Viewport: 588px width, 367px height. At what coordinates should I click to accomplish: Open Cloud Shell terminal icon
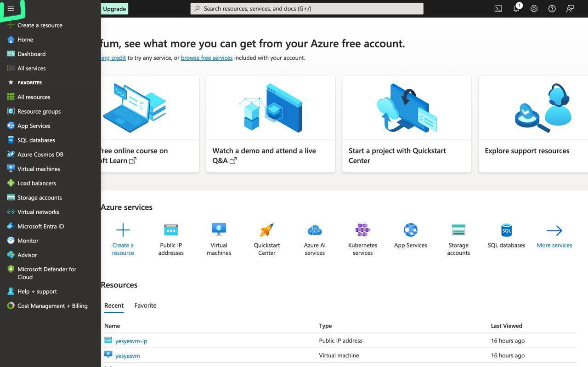point(498,9)
